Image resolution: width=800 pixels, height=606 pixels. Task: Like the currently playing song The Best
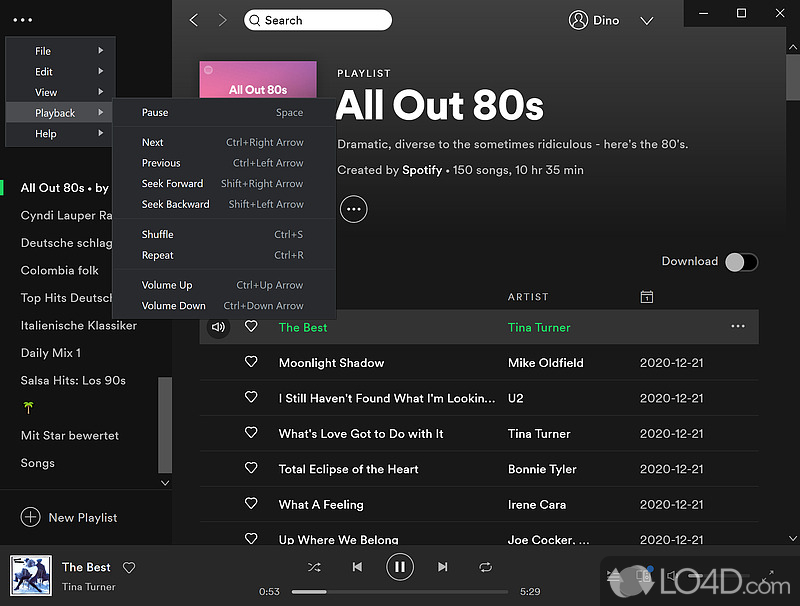(x=129, y=568)
